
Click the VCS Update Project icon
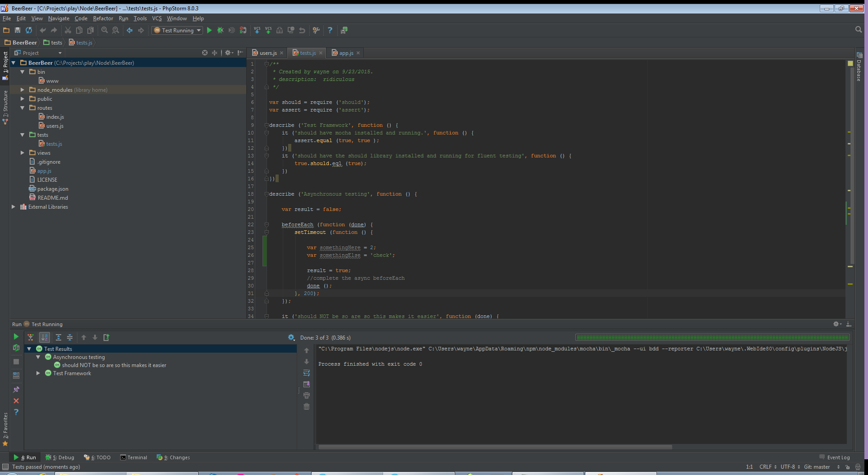click(257, 30)
